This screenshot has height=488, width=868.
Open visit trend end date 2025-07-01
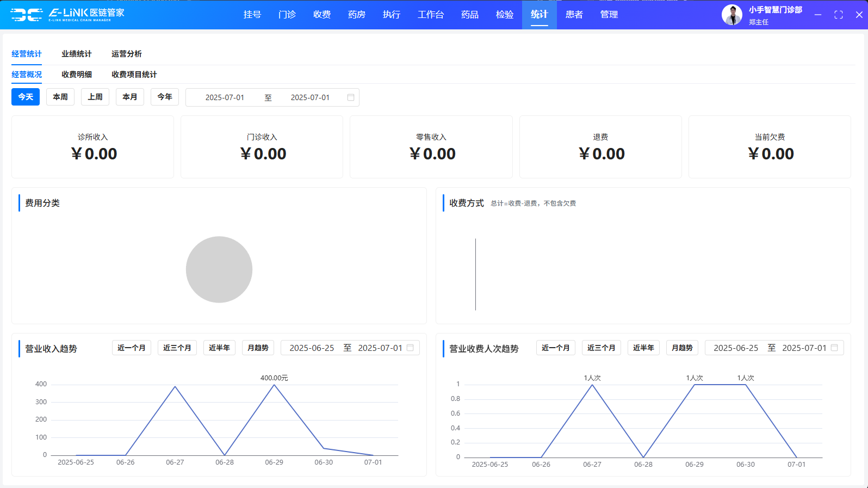[x=804, y=348]
